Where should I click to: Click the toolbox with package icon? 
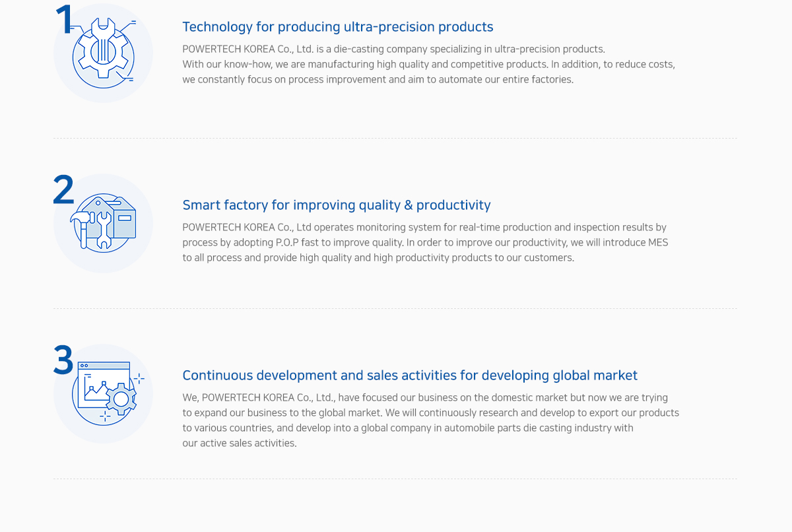[103, 223]
